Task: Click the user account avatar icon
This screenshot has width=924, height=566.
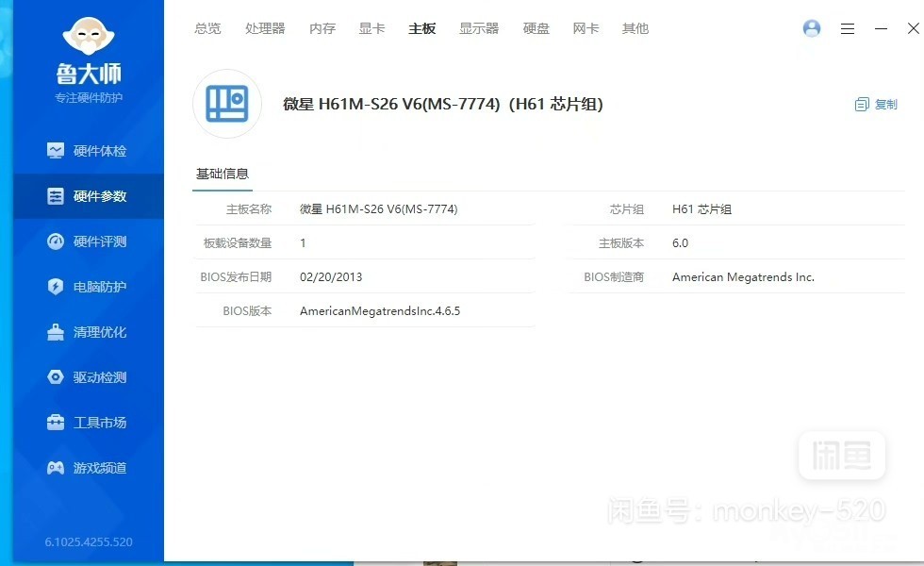Action: 812,28
